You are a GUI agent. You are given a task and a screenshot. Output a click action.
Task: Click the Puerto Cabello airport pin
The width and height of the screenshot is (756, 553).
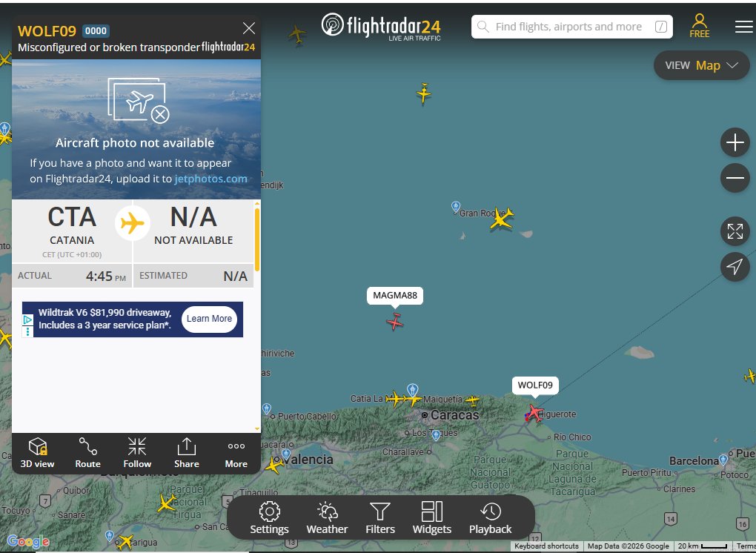tap(267, 409)
